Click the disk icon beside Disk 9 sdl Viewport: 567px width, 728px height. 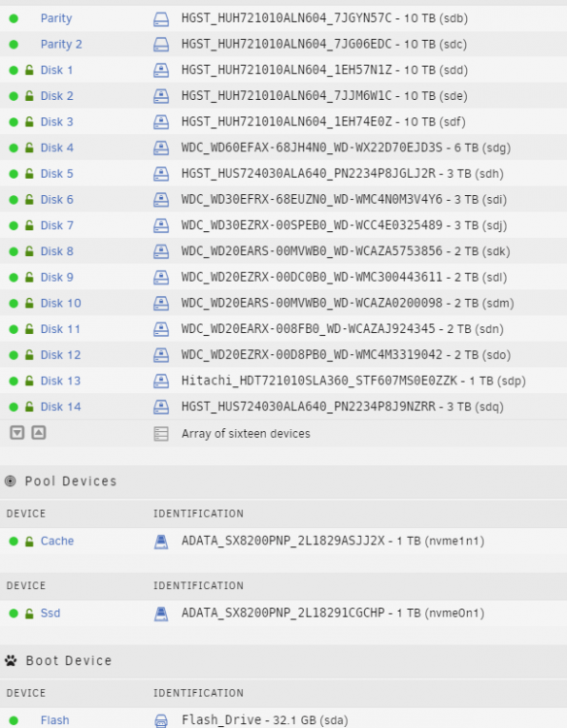pos(161,279)
